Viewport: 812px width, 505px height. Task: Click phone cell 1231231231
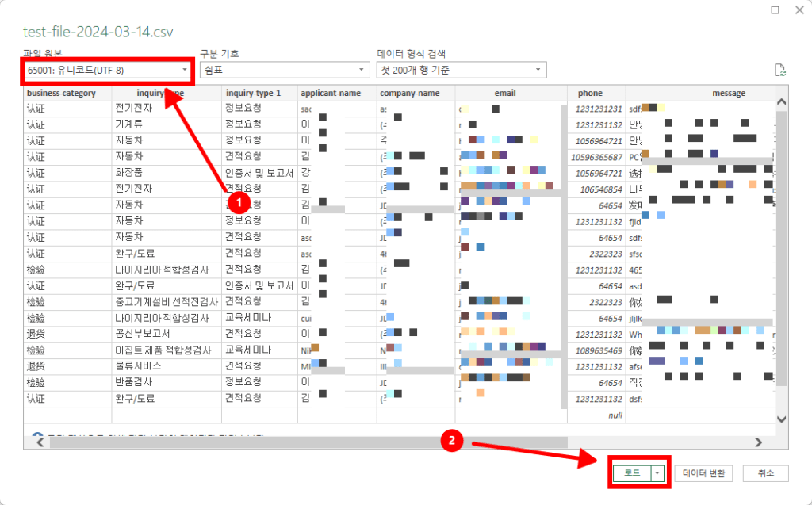coord(596,109)
